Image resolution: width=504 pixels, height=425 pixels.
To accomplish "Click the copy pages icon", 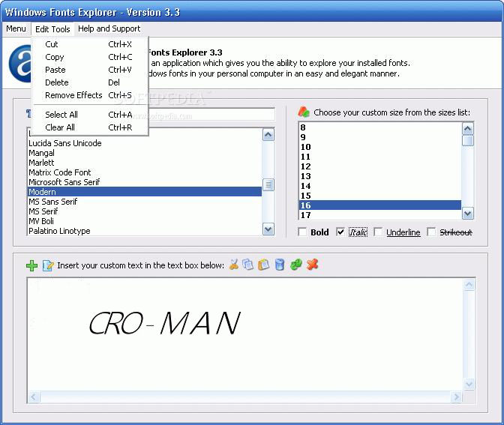I will [247, 265].
